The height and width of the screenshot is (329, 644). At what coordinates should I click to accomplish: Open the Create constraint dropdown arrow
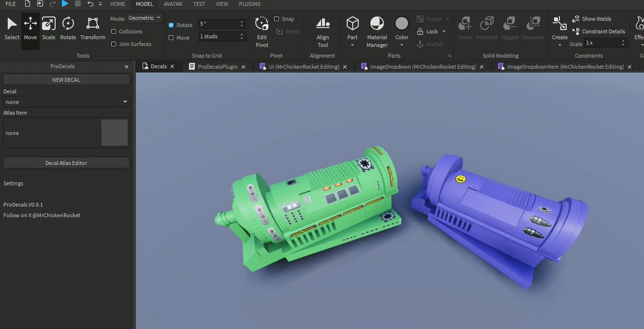560,45
